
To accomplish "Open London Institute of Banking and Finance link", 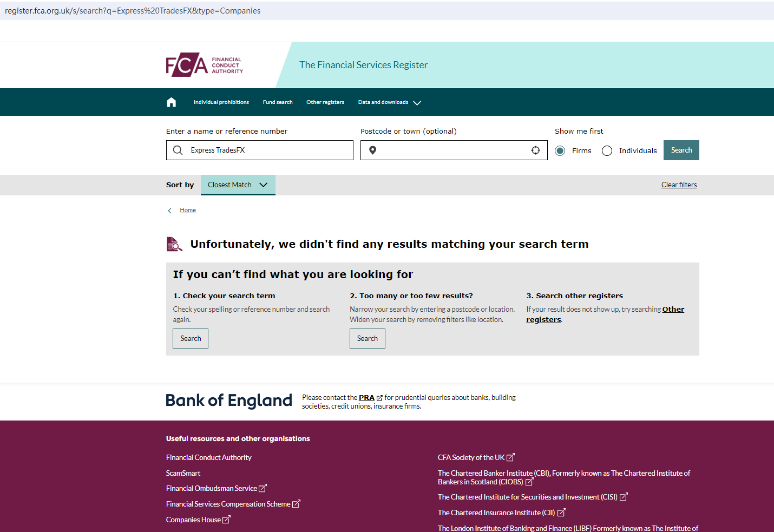I will click(568, 528).
